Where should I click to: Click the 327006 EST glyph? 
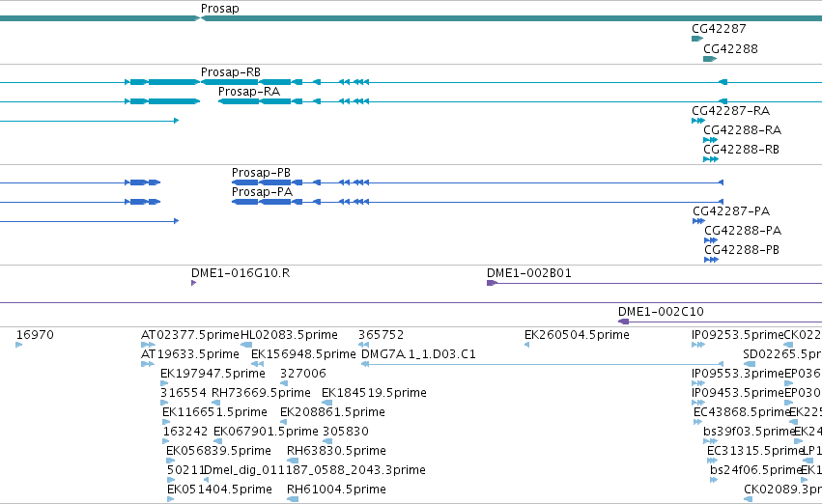(x=284, y=383)
